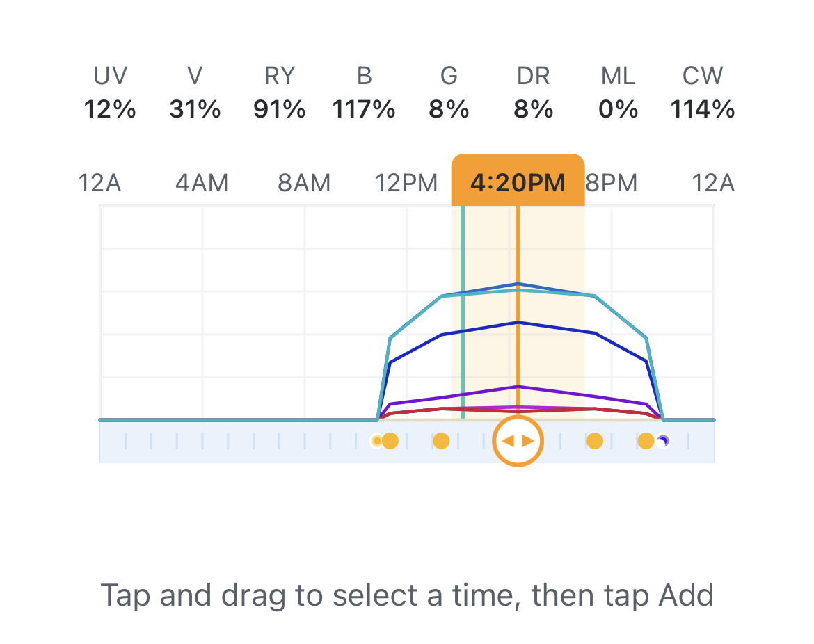Select the B 117% channel

pos(364,92)
